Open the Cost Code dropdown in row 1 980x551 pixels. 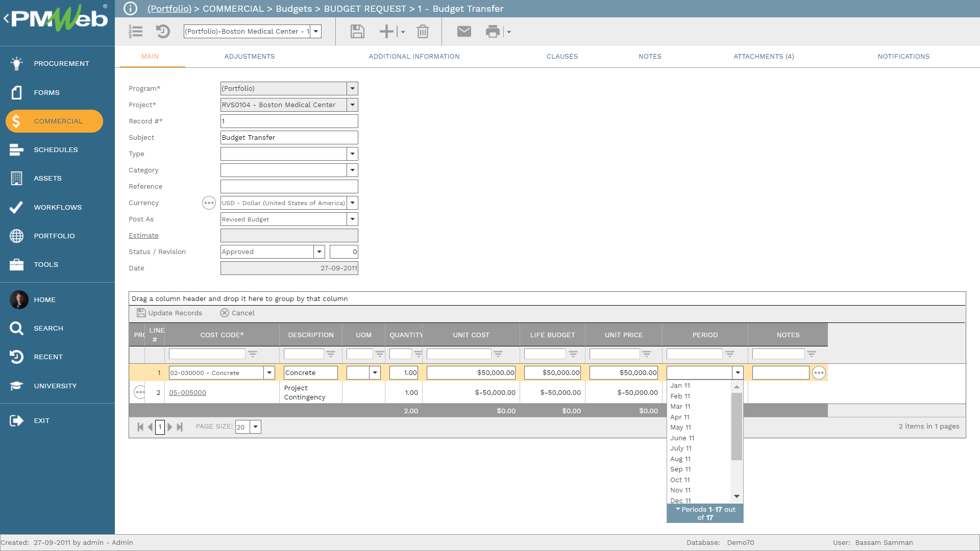(x=269, y=373)
